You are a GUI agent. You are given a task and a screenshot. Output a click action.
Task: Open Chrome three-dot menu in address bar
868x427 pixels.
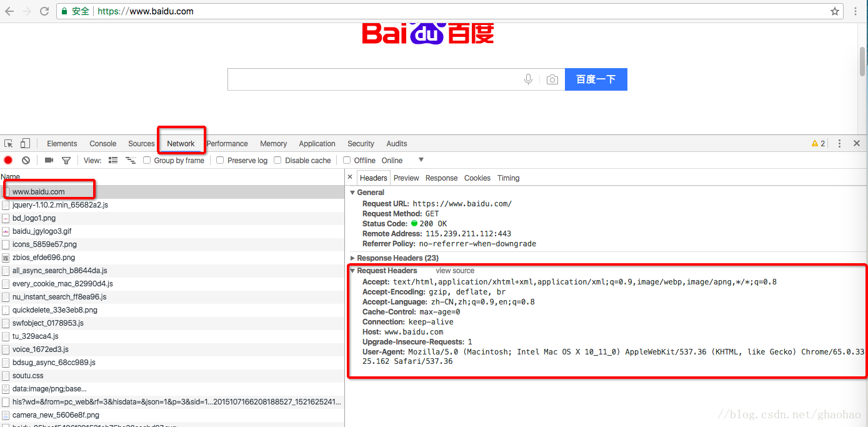coord(856,11)
